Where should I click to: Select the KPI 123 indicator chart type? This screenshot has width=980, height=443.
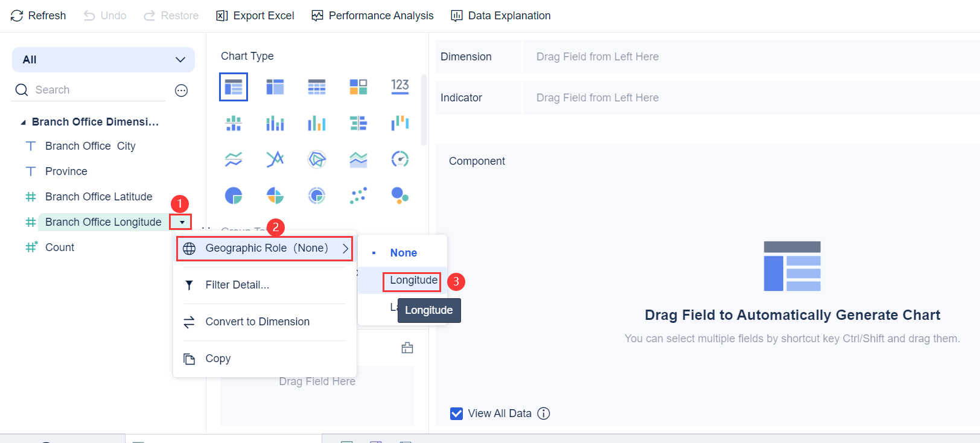(x=399, y=86)
